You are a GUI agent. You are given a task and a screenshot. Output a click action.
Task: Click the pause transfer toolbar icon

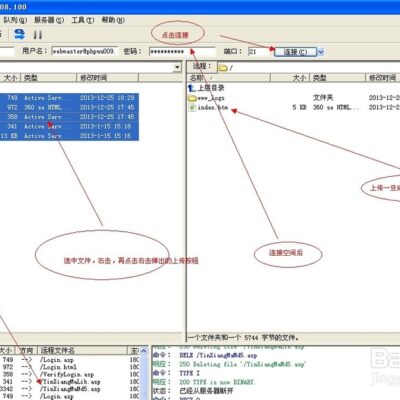pyautogui.click(x=38, y=35)
